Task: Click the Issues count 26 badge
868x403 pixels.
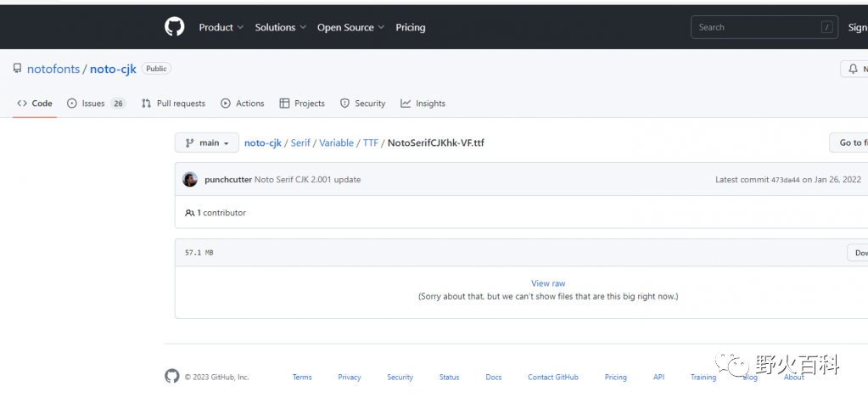Action: tap(118, 104)
